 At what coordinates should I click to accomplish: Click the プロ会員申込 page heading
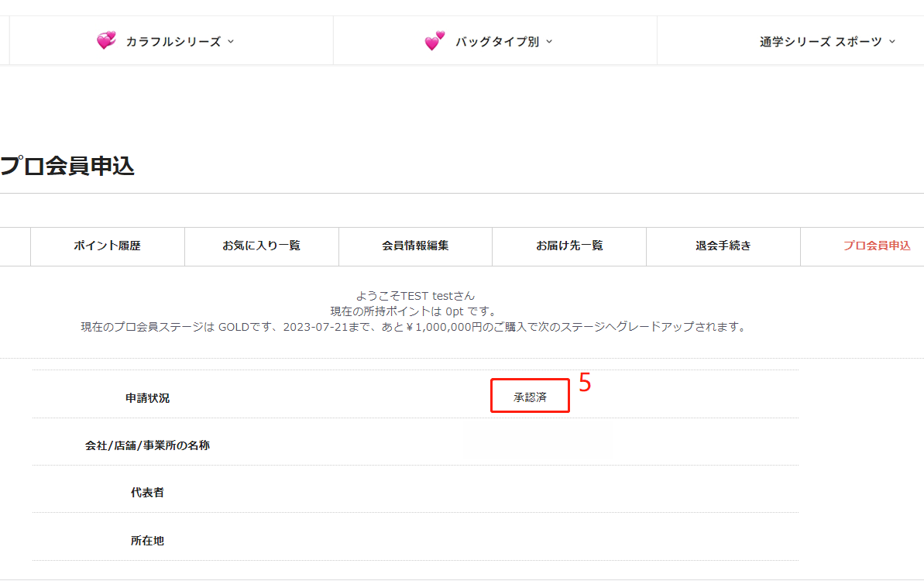click(x=67, y=166)
